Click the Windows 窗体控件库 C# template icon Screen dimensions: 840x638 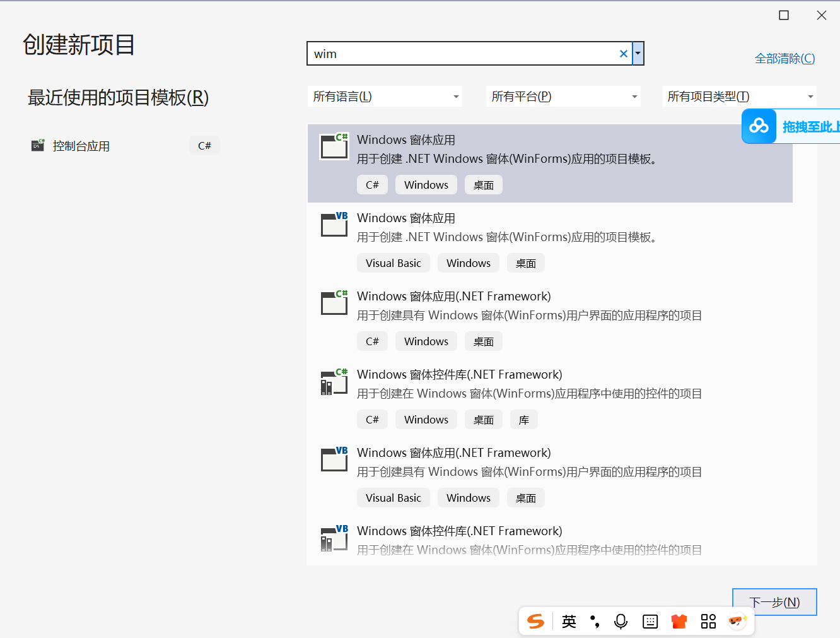334,381
